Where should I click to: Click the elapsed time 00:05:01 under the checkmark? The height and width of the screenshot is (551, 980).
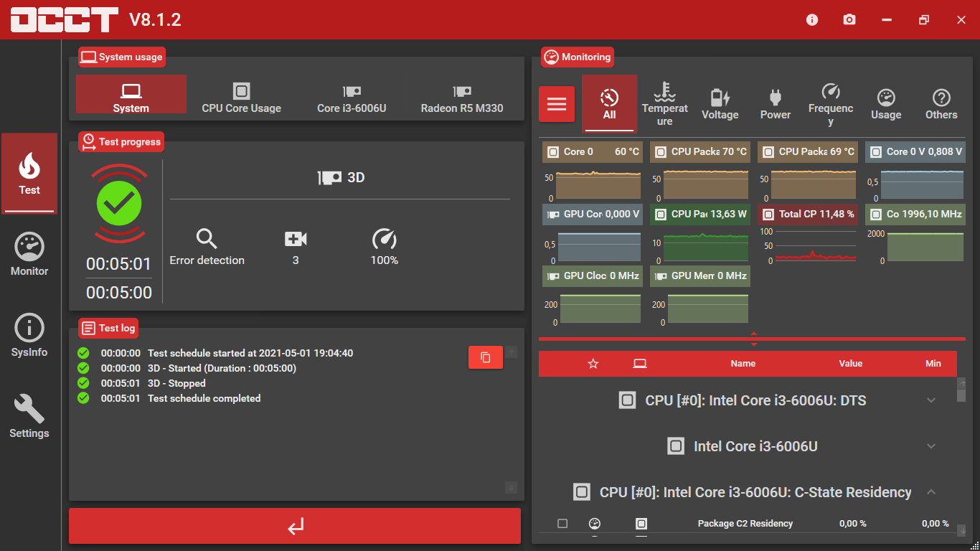(119, 264)
